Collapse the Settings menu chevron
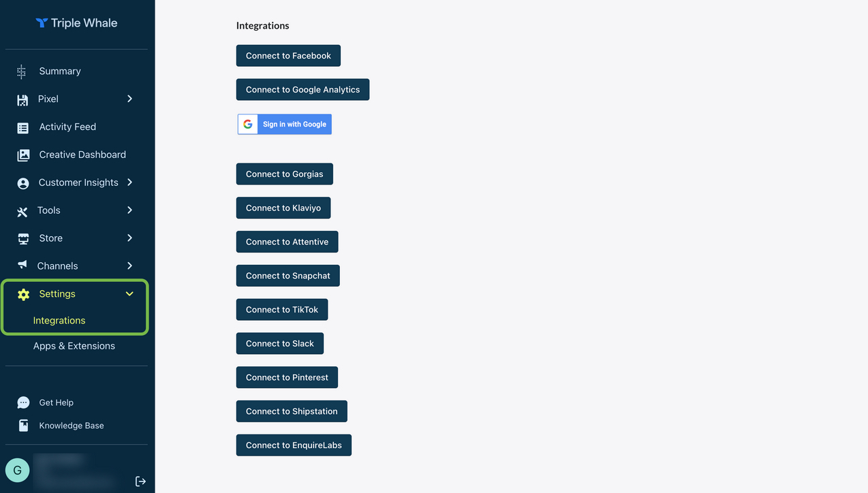Image resolution: width=868 pixels, height=493 pixels. click(129, 294)
